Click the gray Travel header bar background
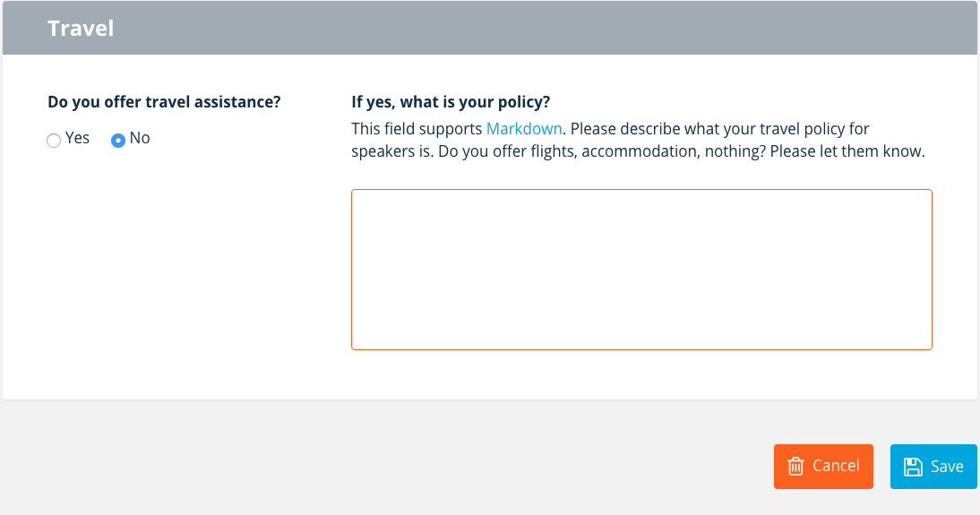 coord(537,29)
